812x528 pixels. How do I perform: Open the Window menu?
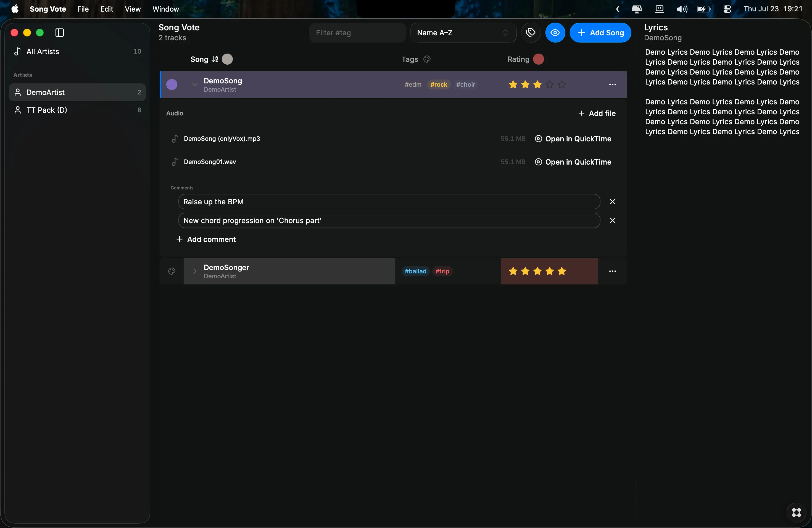pos(165,9)
